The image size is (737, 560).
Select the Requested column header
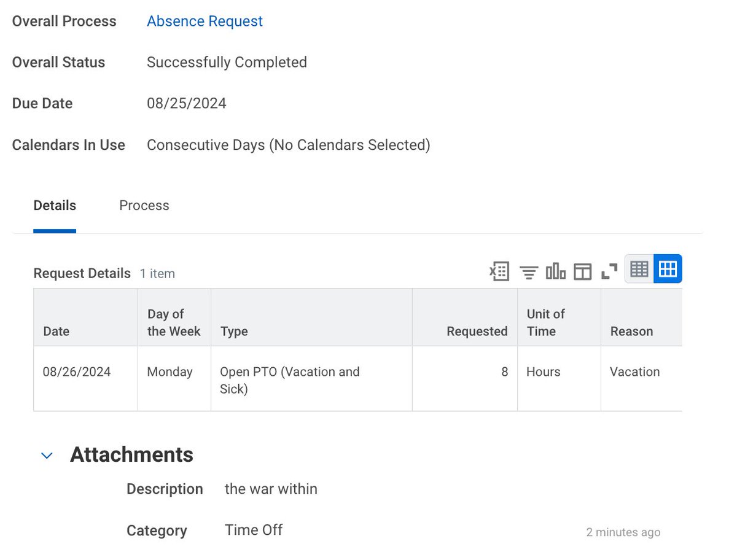[465, 317]
